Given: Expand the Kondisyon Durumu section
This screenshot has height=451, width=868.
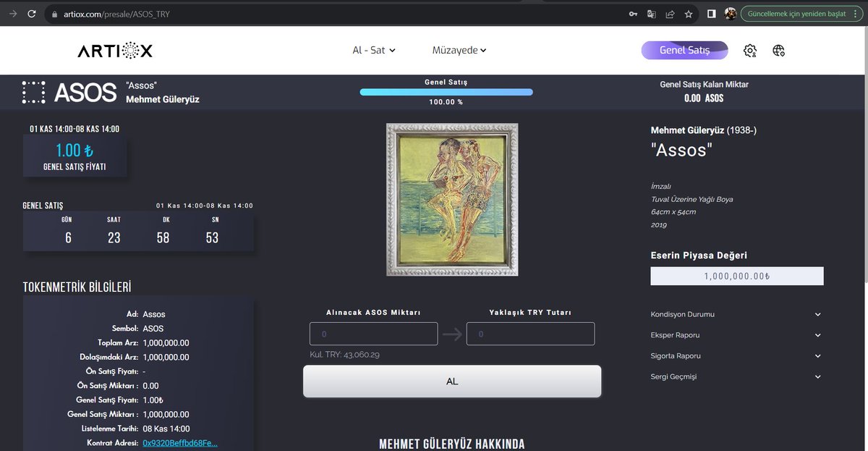Looking at the screenshot, I should coord(736,314).
